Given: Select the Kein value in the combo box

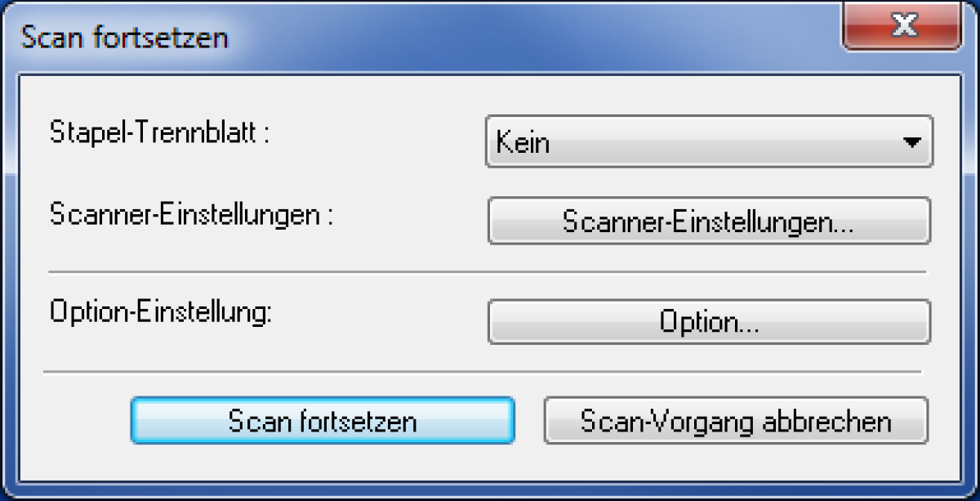Looking at the screenshot, I should [523, 144].
